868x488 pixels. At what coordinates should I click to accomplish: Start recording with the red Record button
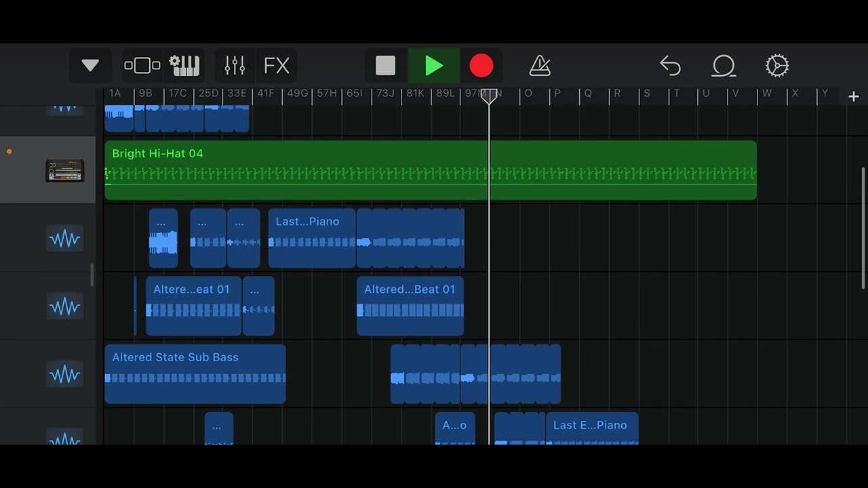(481, 66)
